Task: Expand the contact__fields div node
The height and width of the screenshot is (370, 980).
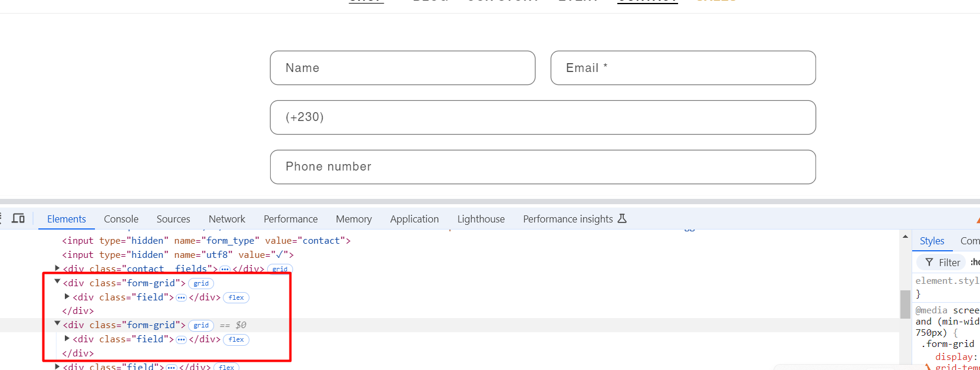Action: pyautogui.click(x=57, y=269)
